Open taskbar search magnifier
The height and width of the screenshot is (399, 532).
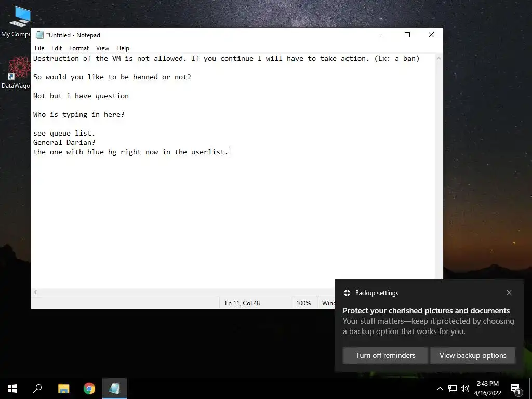coord(37,389)
